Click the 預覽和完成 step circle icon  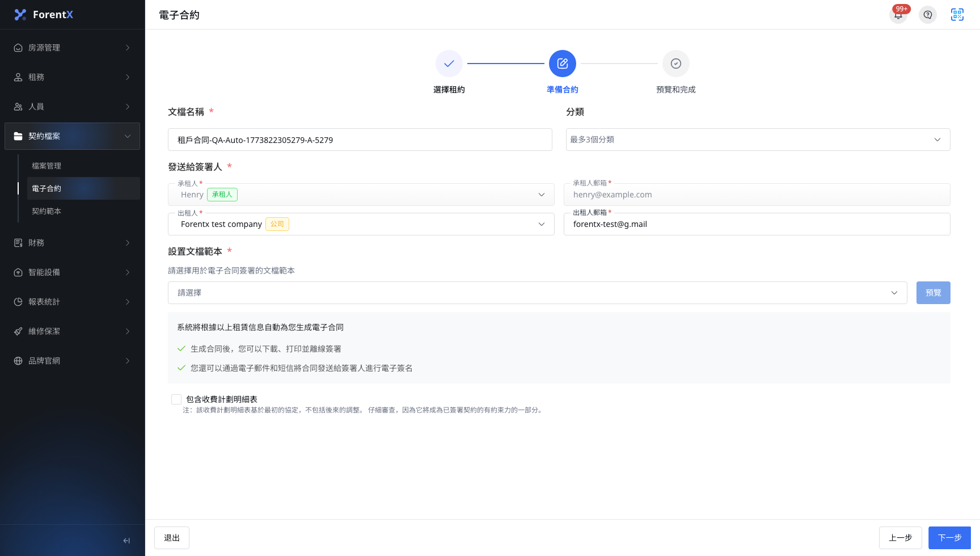click(676, 64)
